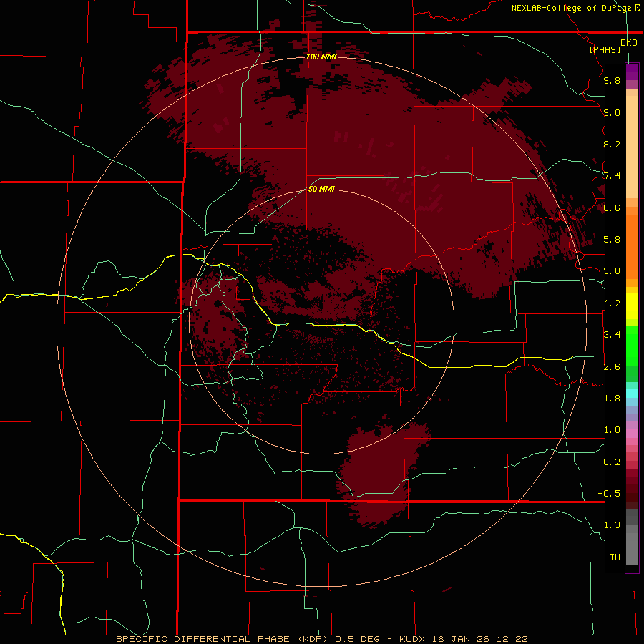This screenshot has height=644, width=644.
Task: Click the 4.2 value on color scale
Action: pyautogui.click(x=612, y=303)
